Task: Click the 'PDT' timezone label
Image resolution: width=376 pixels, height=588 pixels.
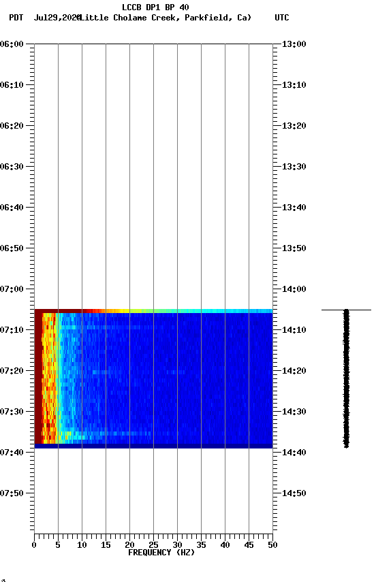Action: (16, 18)
